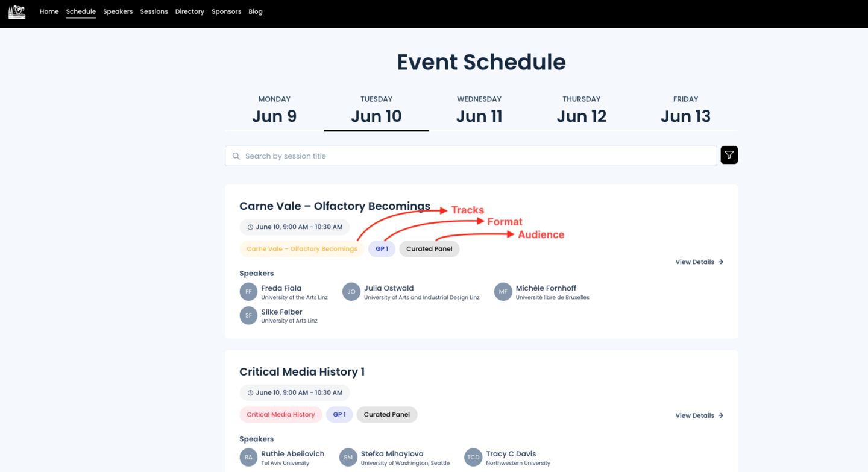The height and width of the screenshot is (472, 868).
Task: View Details for Critical Media History 1
Action: coord(699,415)
